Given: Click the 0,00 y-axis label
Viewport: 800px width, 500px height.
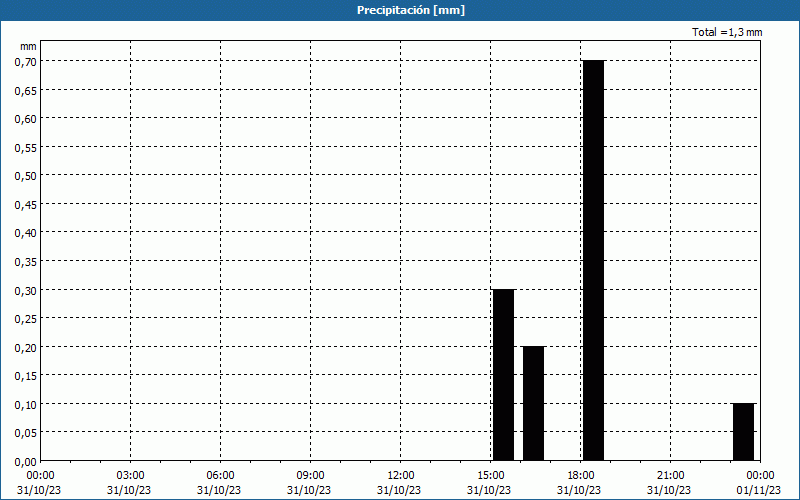Looking at the screenshot, I should [x=25, y=462].
